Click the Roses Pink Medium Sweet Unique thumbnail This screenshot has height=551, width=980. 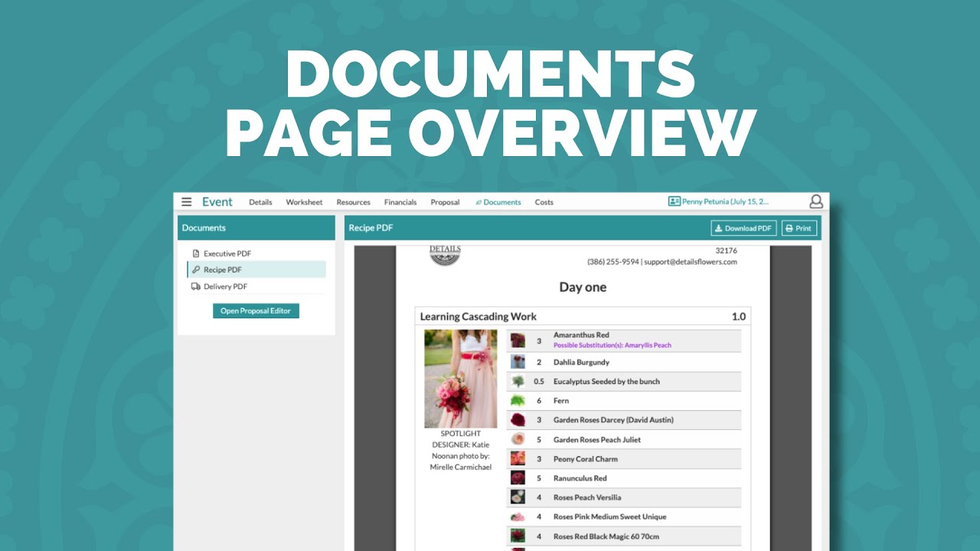click(518, 517)
